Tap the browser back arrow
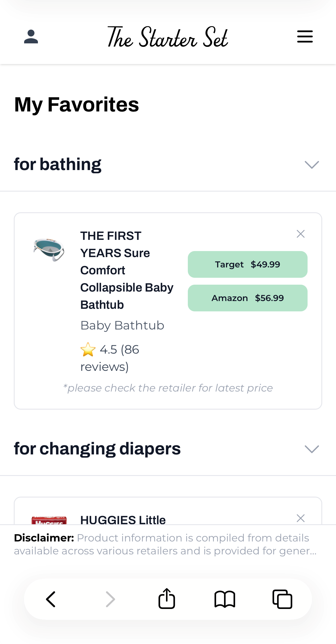The image size is (336, 644). [51, 599]
